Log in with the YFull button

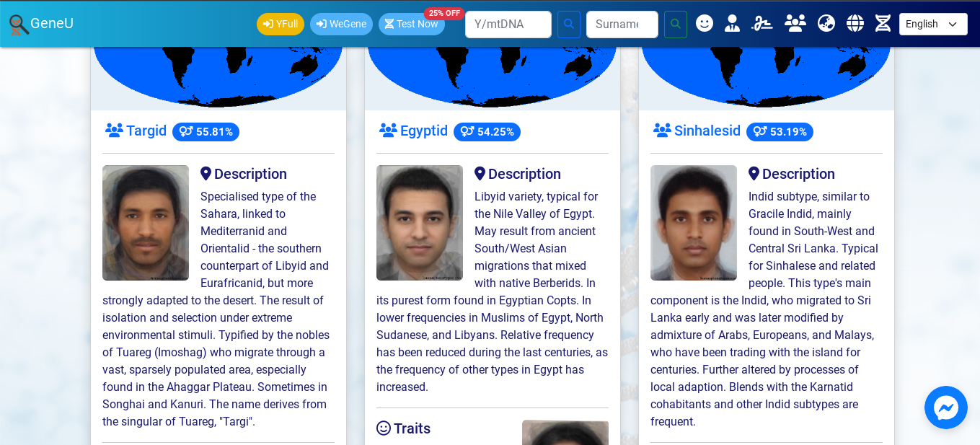(x=281, y=24)
